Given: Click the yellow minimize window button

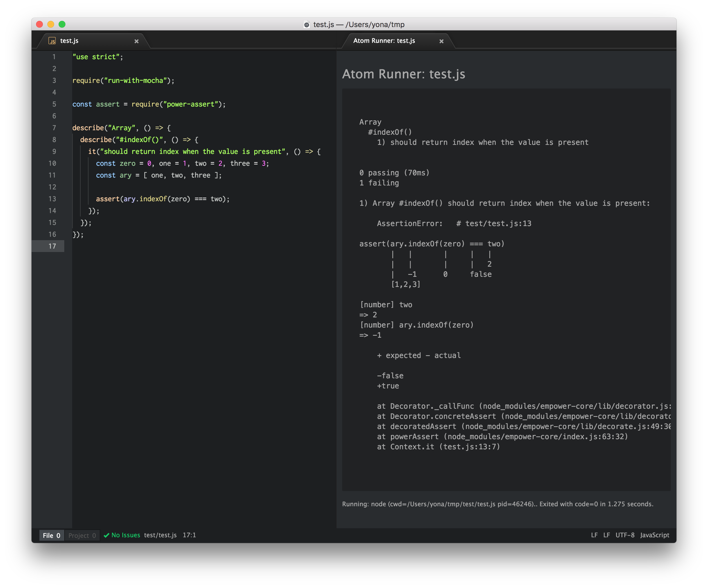Looking at the screenshot, I should point(50,24).
